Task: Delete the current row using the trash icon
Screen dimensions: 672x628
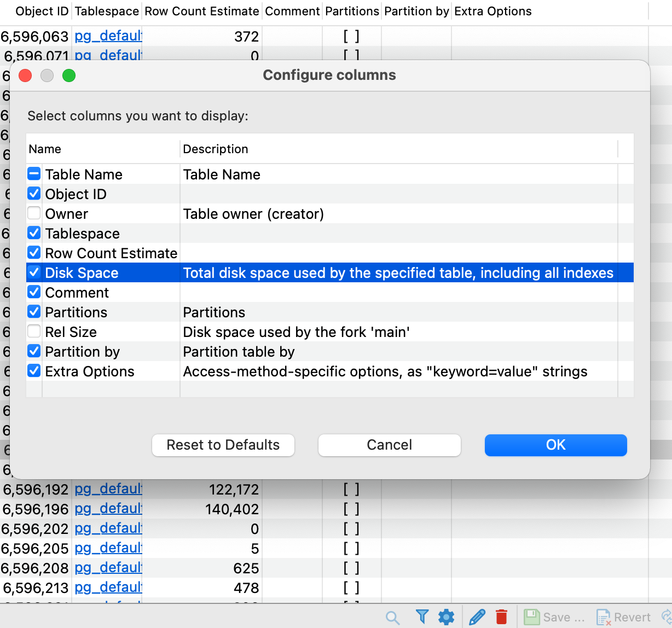Action: 502,617
